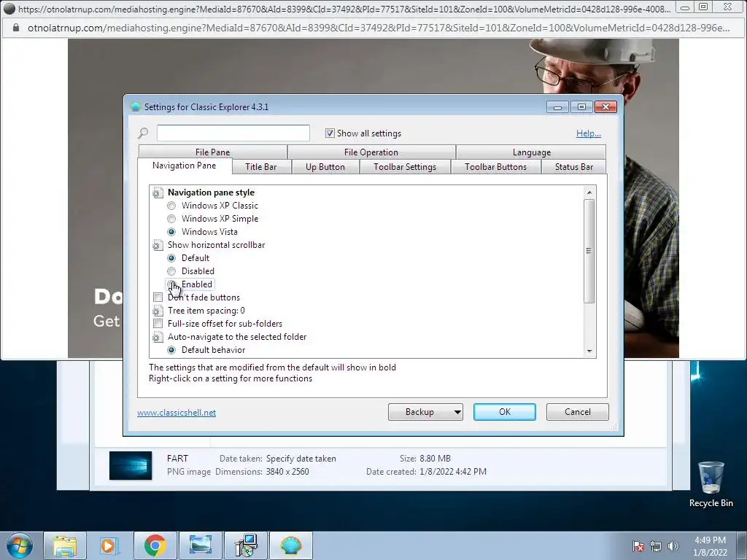Screen dimensions: 747x560
Task: Select Windows XP Simple style
Action: tap(171, 219)
